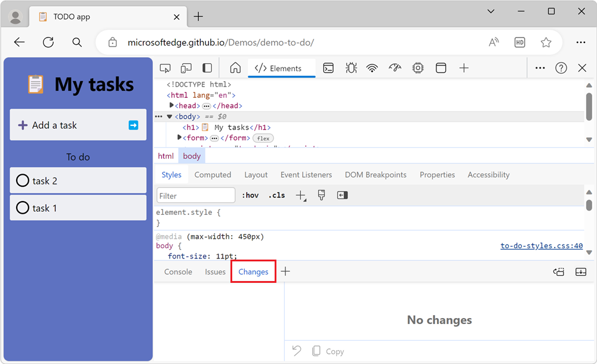The height and width of the screenshot is (364, 597).
Task: Open the Performance tool
Action: pyautogui.click(x=395, y=68)
